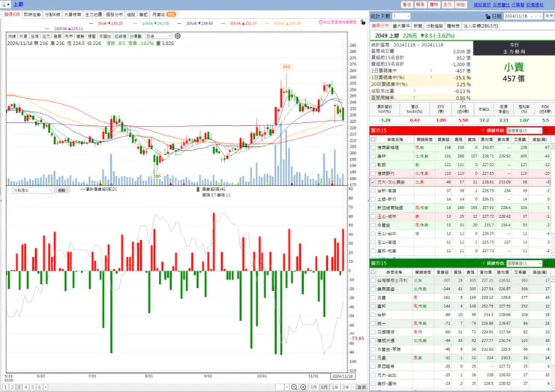Toggle the 賣方15 table header checkbox
The height and width of the screenshot is (392, 555).
tap(373, 272)
